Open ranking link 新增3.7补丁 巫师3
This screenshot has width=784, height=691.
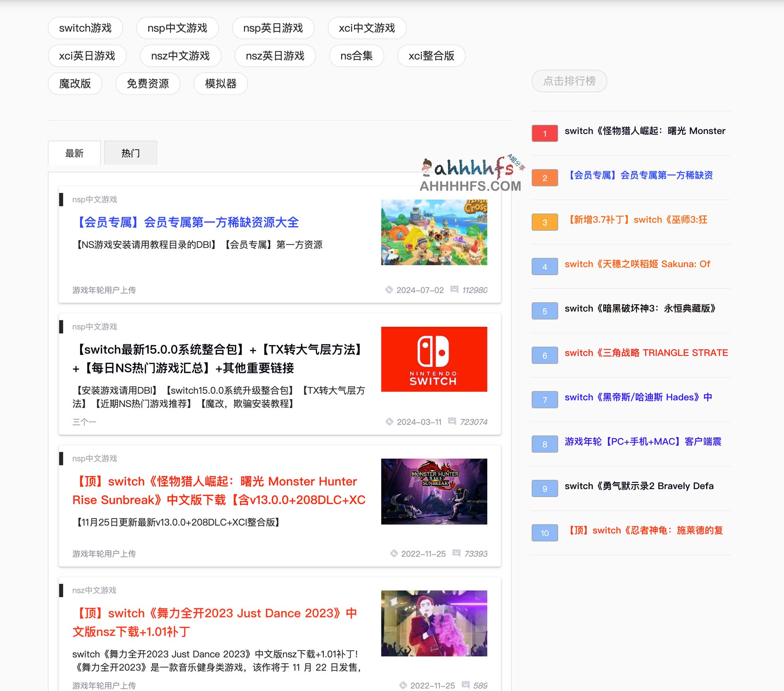pyautogui.click(x=636, y=220)
